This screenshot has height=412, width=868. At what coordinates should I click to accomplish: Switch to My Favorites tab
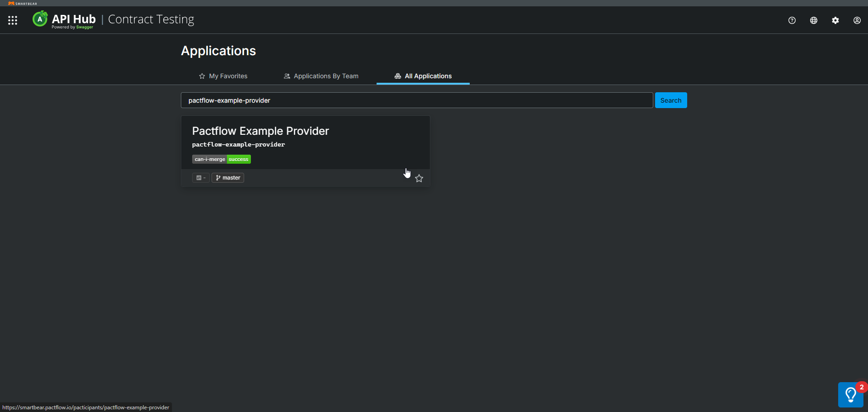pos(223,76)
